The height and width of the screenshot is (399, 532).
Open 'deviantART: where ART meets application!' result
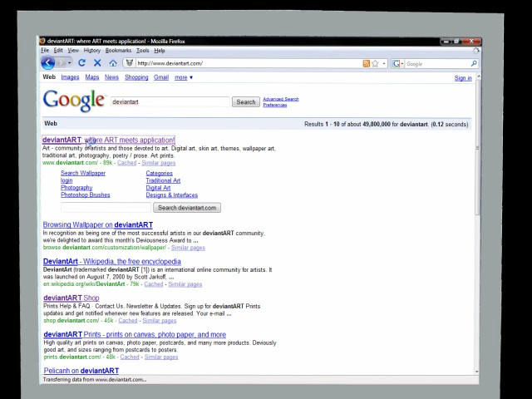109,140
